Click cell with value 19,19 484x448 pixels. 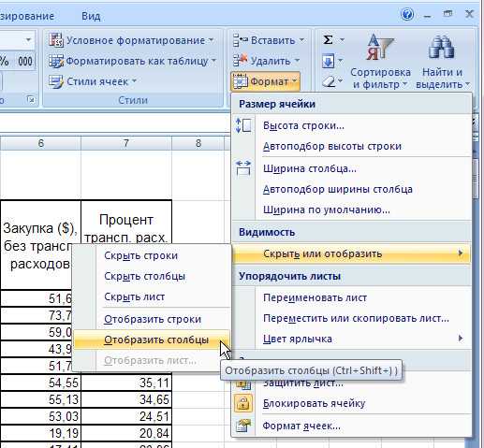coord(40,433)
